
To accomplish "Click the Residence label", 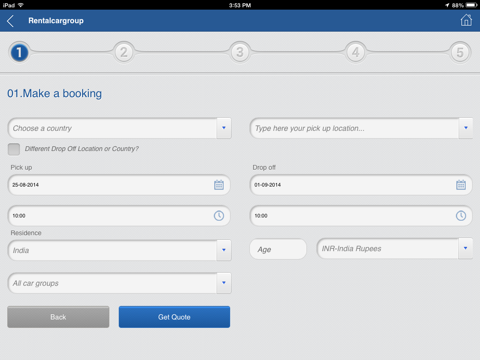I will (26, 233).
